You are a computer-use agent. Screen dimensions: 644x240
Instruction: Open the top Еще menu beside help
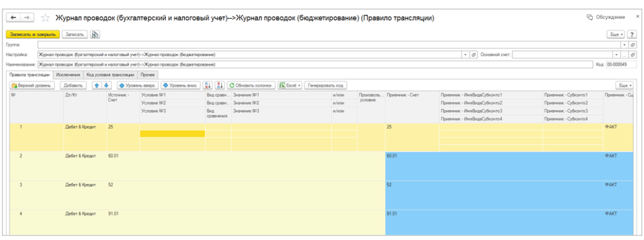pyautogui.click(x=616, y=35)
